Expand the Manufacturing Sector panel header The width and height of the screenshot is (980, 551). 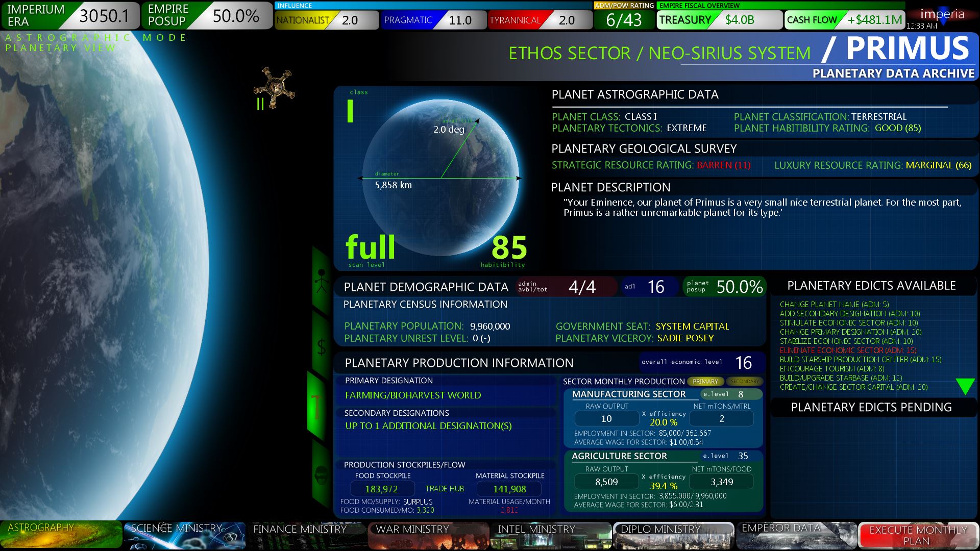tap(629, 394)
